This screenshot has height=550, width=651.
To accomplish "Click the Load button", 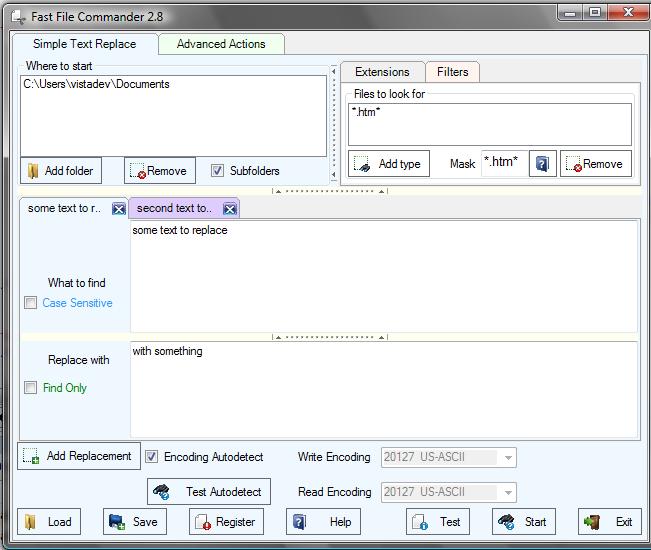I will 49,521.
